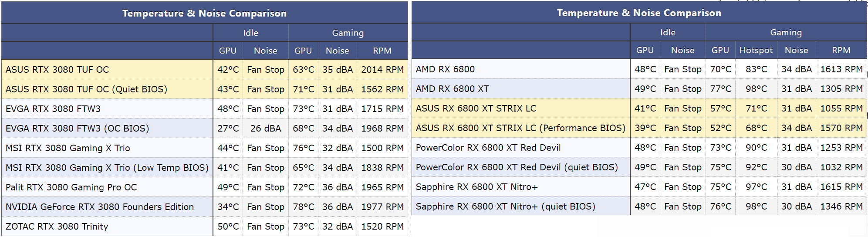
Task: Click the 26 dBA idle noise cell
Action: click(x=265, y=129)
